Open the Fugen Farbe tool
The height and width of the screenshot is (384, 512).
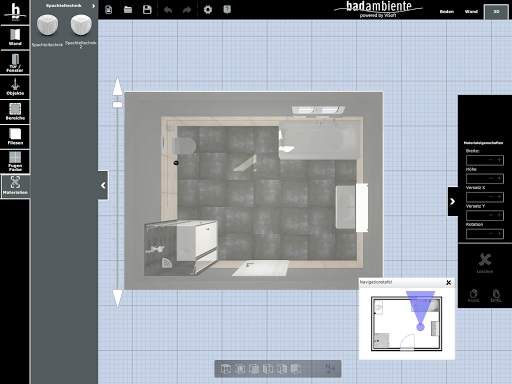(x=15, y=161)
